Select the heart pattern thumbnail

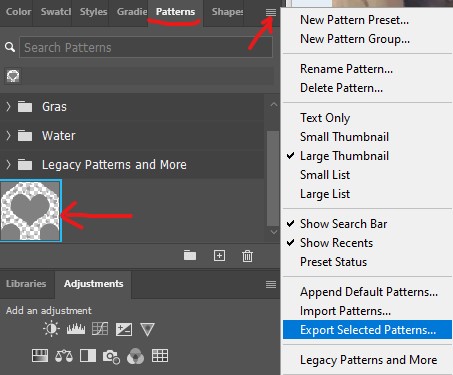[x=31, y=210]
